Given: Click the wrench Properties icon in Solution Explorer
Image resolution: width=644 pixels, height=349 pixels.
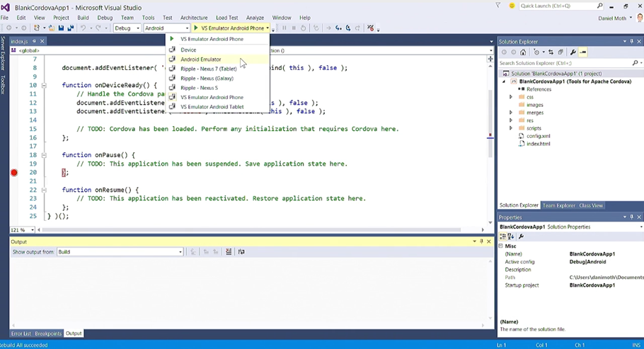Looking at the screenshot, I should pos(573,52).
